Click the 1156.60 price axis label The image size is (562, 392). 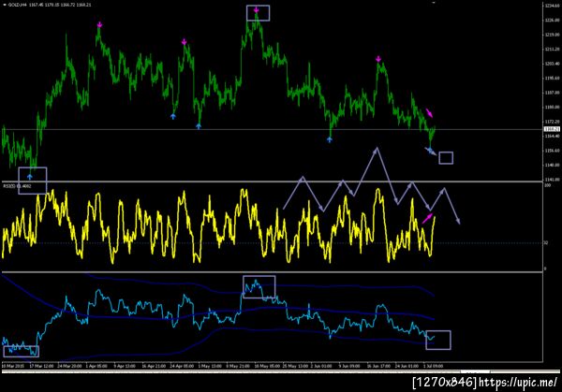pyautogui.click(x=553, y=151)
